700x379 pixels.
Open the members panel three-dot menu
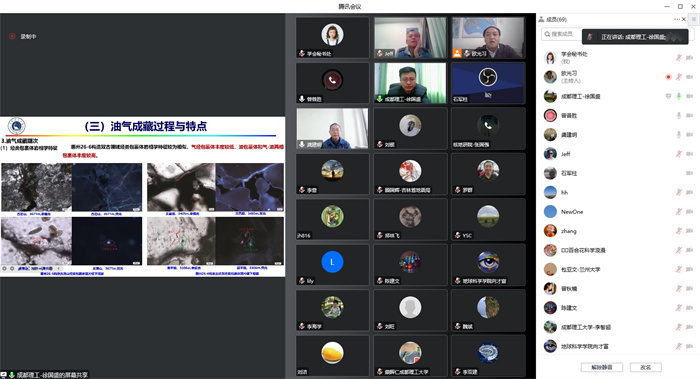click(x=677, y=19)
